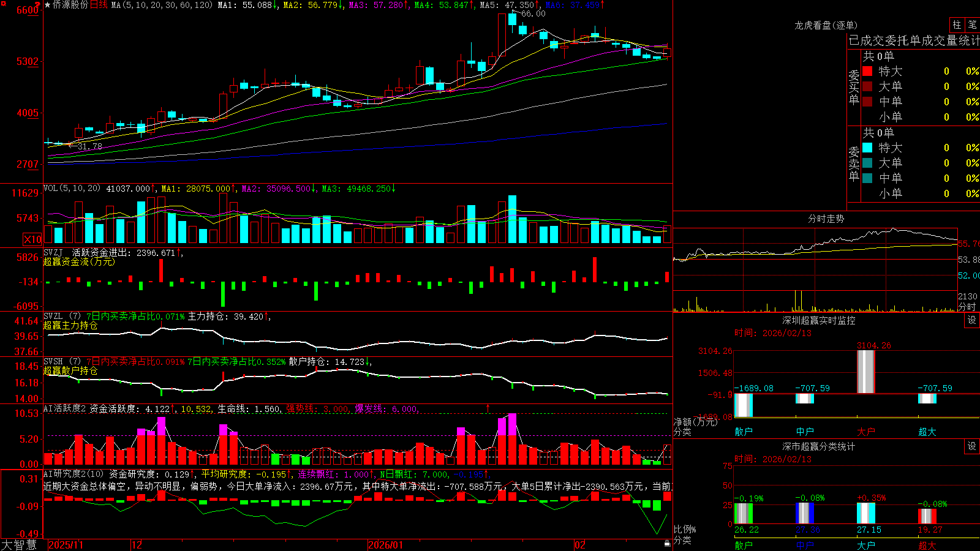
Task: Click the VOL(5,10,20) indicator label
Action: [72, 189]
